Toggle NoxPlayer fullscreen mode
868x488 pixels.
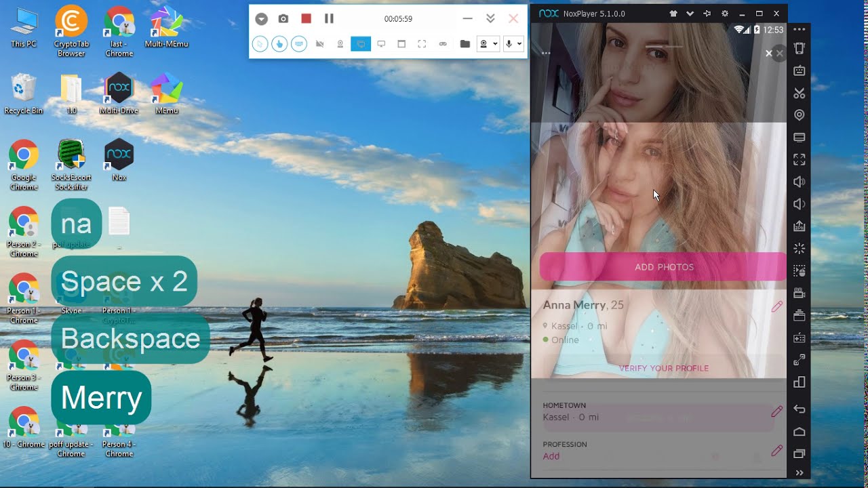pyautogui.click(x=800, y=160)
